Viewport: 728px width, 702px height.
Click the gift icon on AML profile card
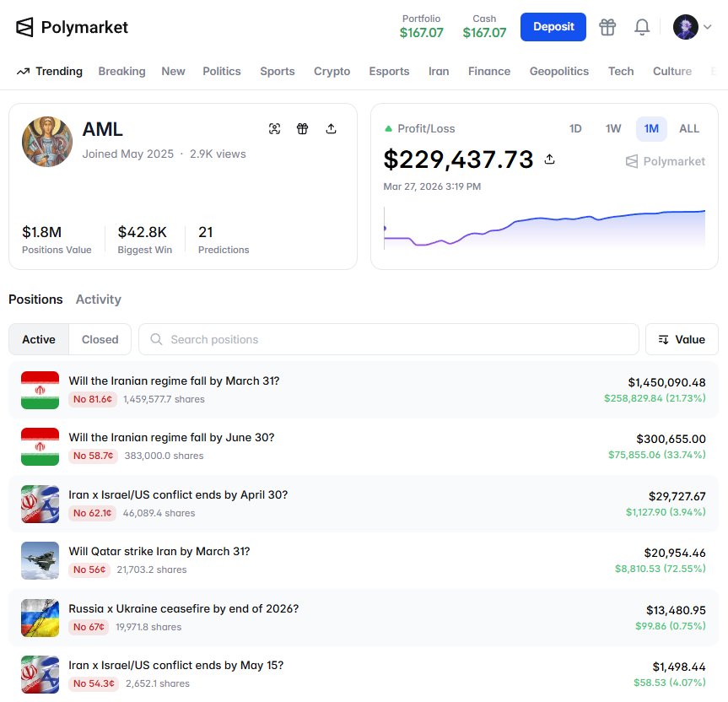tap(302, 128)
